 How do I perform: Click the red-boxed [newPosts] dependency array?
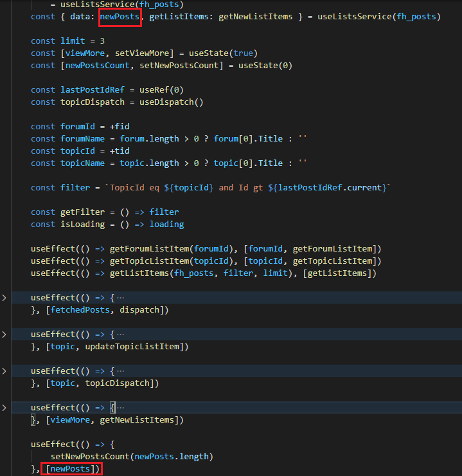(71, 469)
